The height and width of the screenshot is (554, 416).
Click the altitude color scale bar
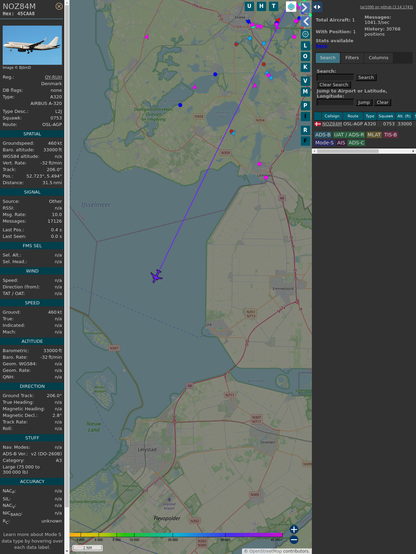coord(176,535)
